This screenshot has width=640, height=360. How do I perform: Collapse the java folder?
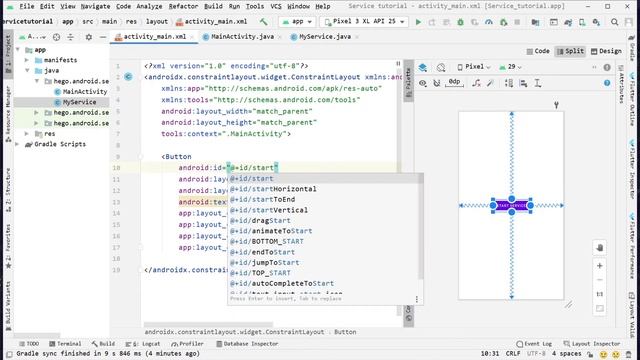click(x=27, y=71)
